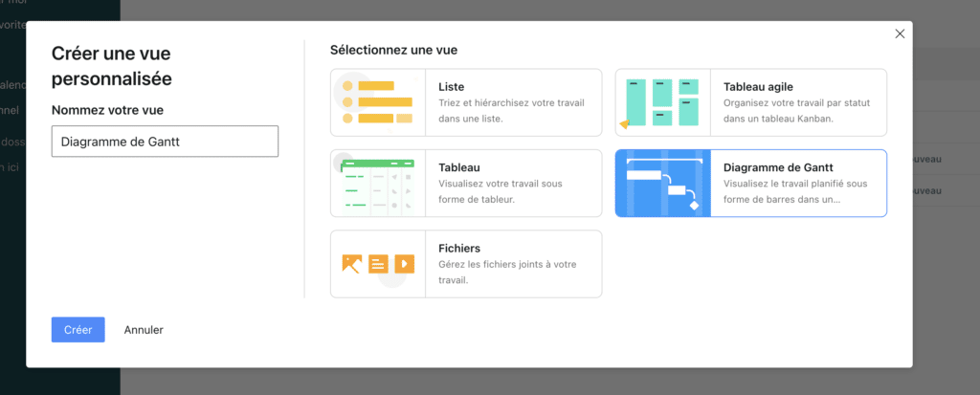
Task: Click the Annuler link
Action: tap(144, 330)
